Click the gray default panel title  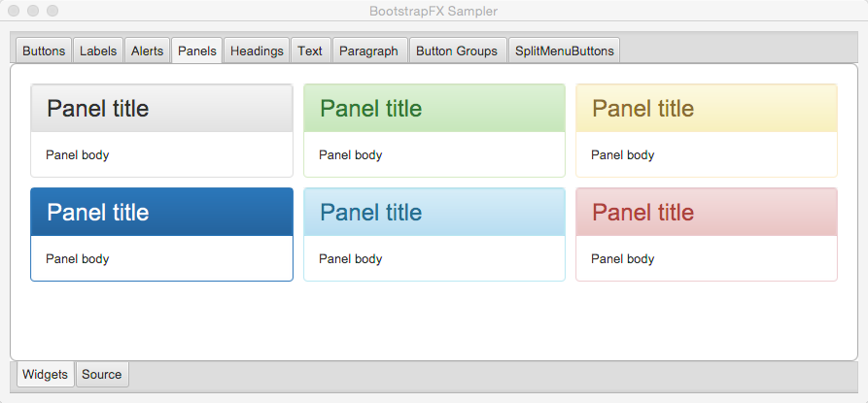click(98, 109)
